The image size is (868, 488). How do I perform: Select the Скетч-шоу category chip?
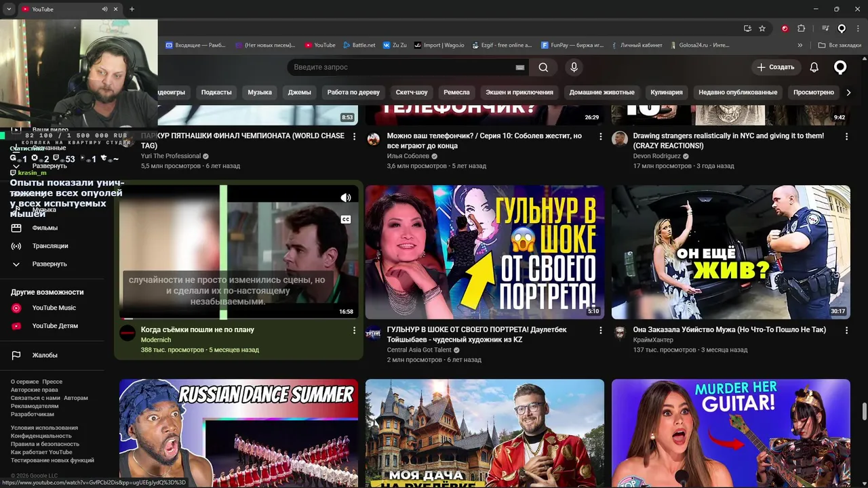pyautogui.click(x=412, y=92)
